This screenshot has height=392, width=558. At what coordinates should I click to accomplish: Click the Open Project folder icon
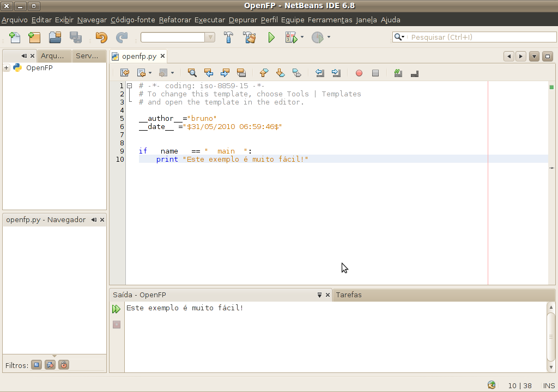55,38
